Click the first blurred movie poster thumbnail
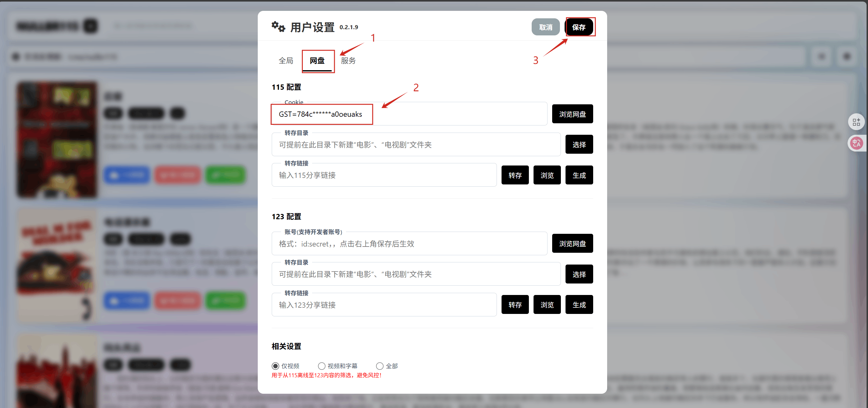The image size is (868, 408). [57, 139]
